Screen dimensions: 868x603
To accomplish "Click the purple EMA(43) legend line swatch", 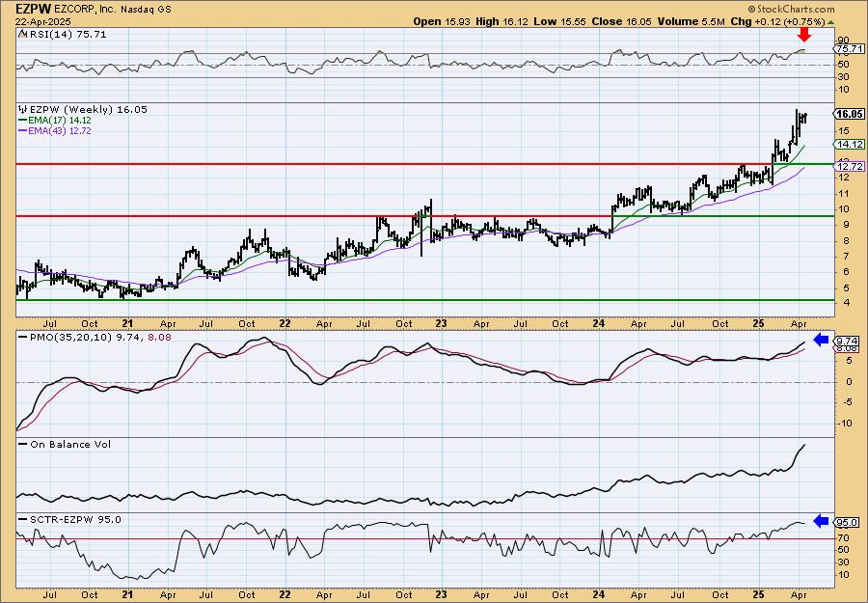I will click(x=22, y=131).
